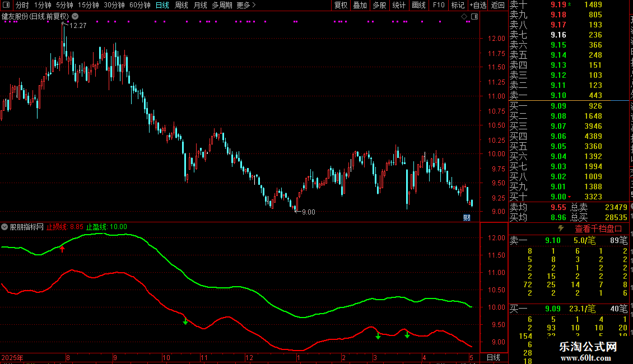Click the lightning bolt icon

(561, 228)
